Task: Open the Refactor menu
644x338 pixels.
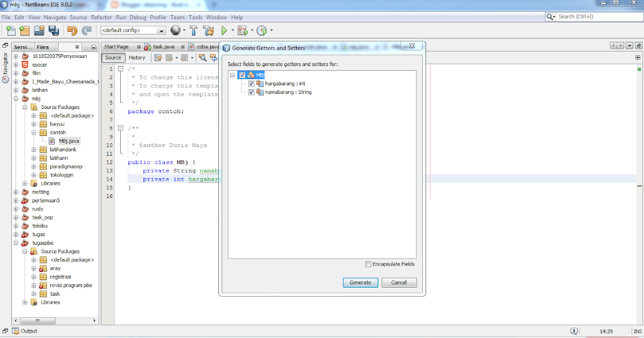Action: coord(101,17)
